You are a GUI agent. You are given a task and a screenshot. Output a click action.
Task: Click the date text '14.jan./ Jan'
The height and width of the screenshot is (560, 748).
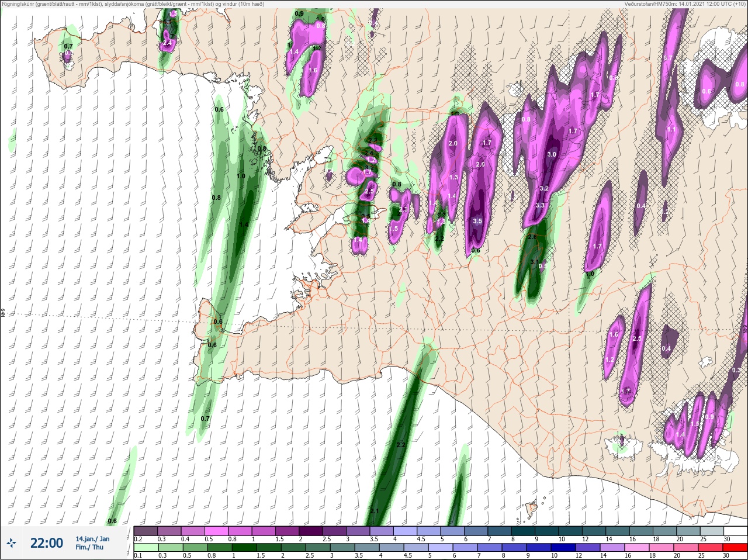[x=92, y=539]
